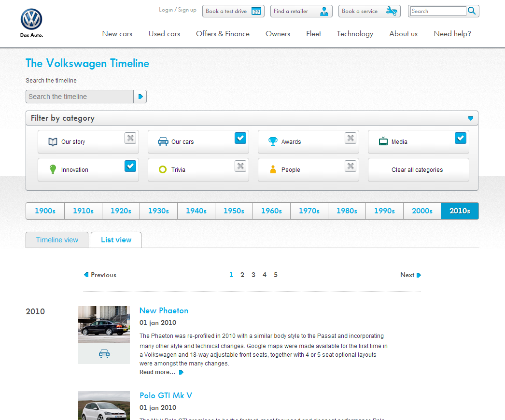
Task: Click the Trivia circle icon
Action: (x=163, y=169)
